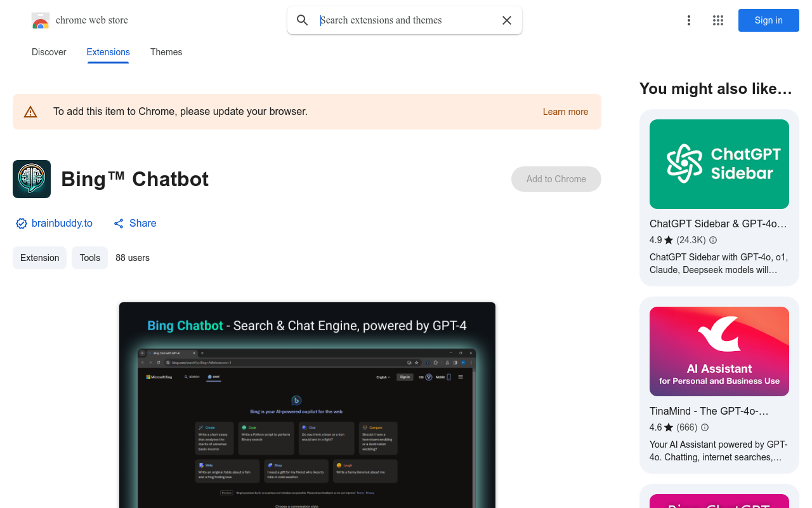Click the Bing Chatbot extension icon

click(31, 179)
